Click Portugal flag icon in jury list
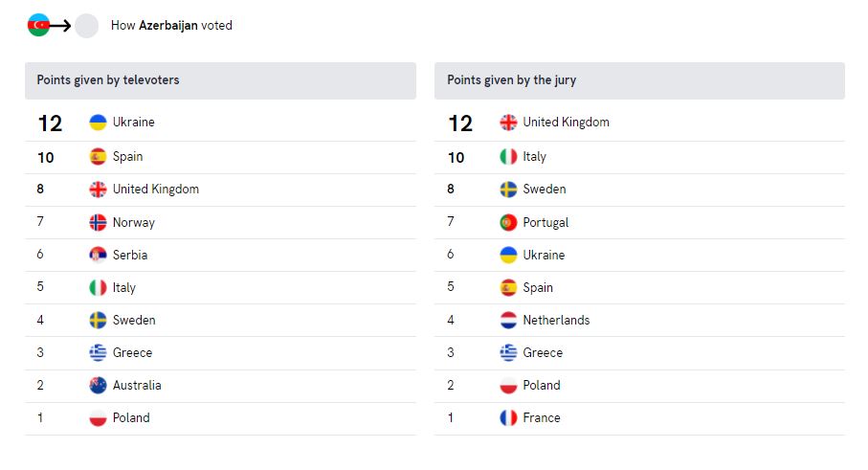This screenshot has height=470, width=868. [508, 222]
